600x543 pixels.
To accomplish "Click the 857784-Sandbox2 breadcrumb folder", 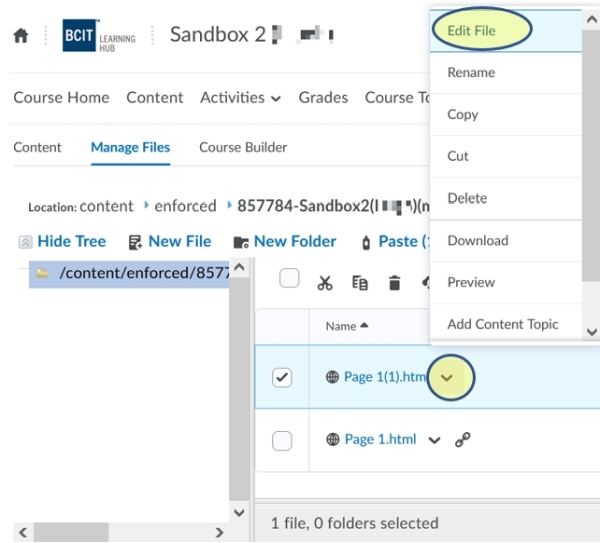I will [333, 206].
